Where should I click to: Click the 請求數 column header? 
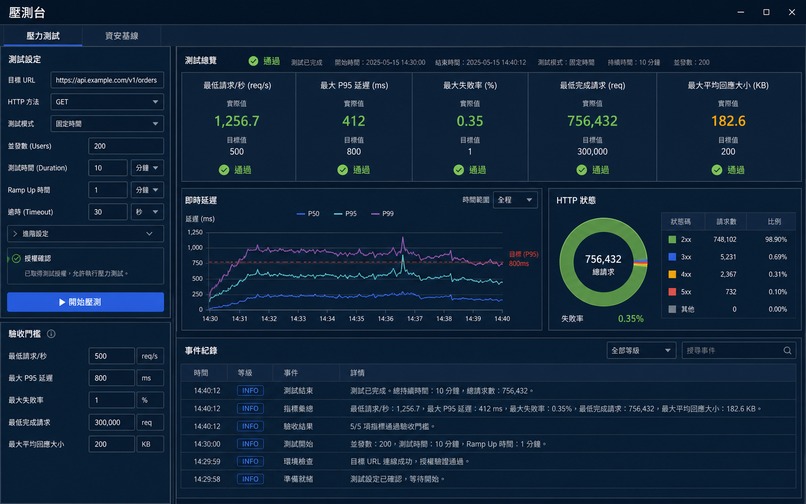tap(726, 222)
